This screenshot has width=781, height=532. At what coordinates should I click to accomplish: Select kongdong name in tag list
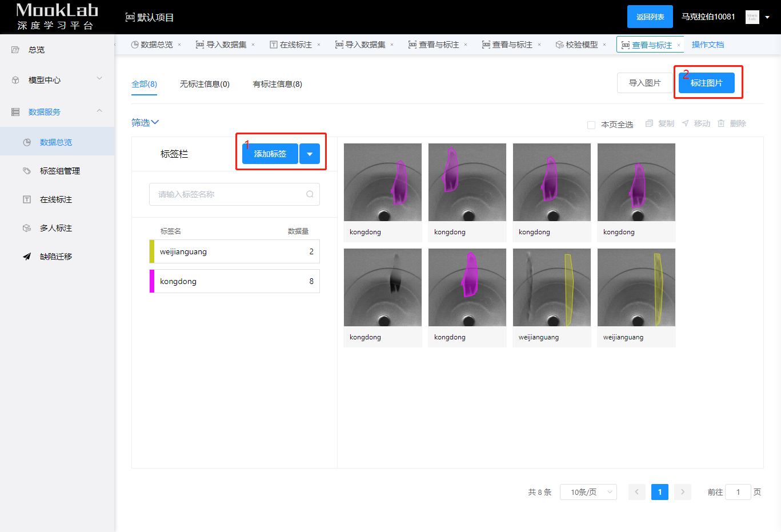pos(178,281)
